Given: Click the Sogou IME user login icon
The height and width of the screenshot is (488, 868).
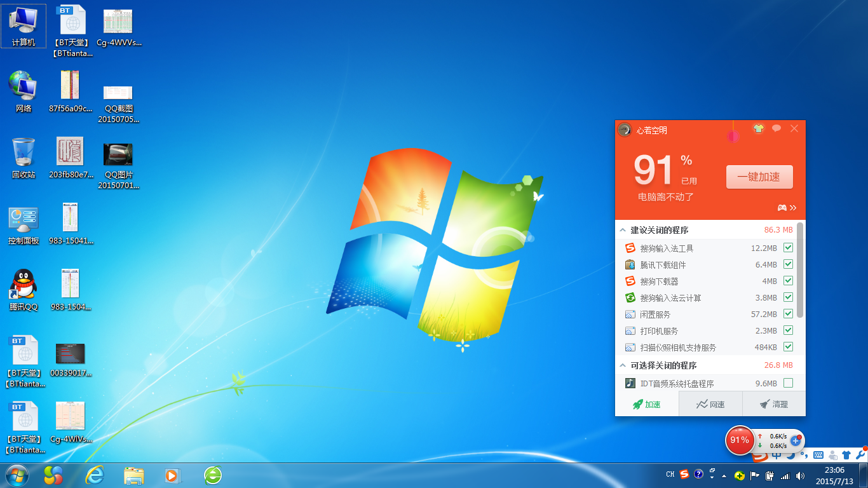Looking at the screenshot, I should click(832, 455).
